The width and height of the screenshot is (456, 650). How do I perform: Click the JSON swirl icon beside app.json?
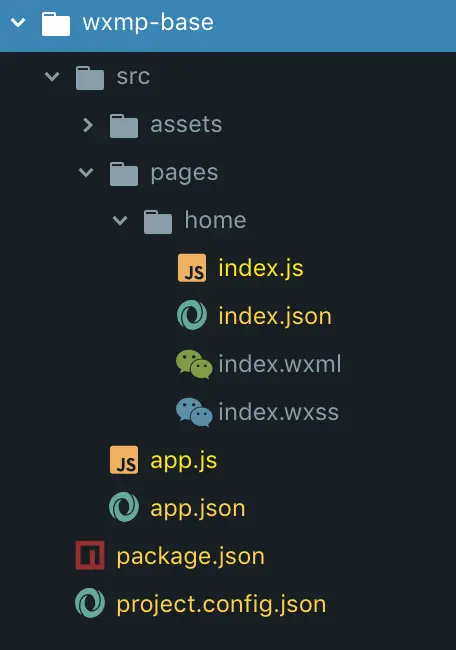coord(124,507)
